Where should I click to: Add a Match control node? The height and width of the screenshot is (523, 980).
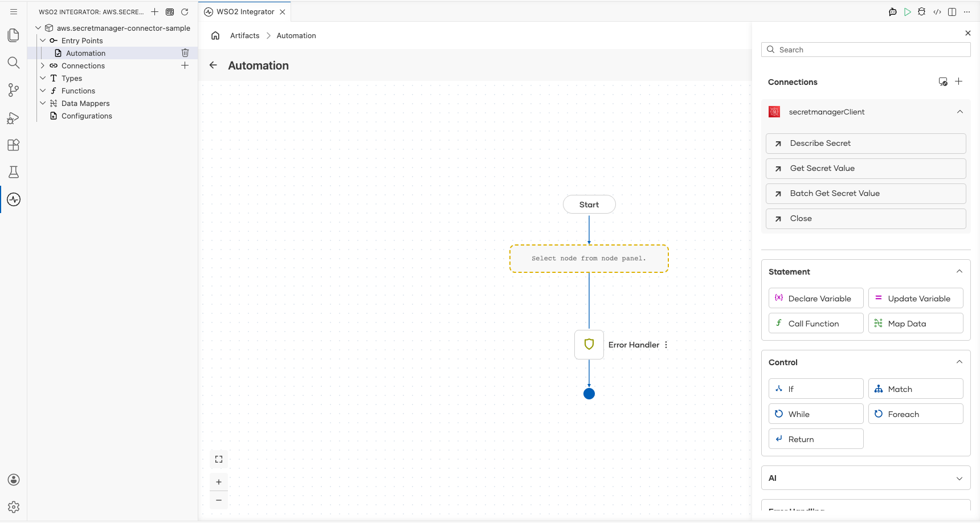click(x=916, y=389)
